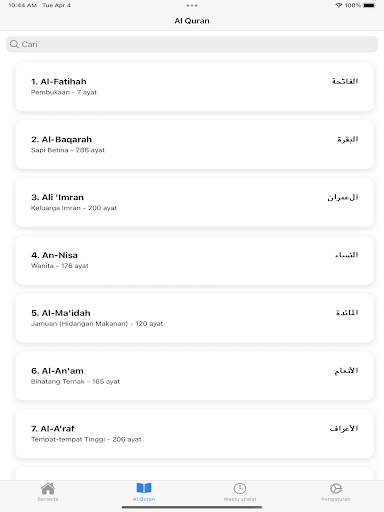
Task: Switch to the Pengaturan tab label
Action: [336, 499]
